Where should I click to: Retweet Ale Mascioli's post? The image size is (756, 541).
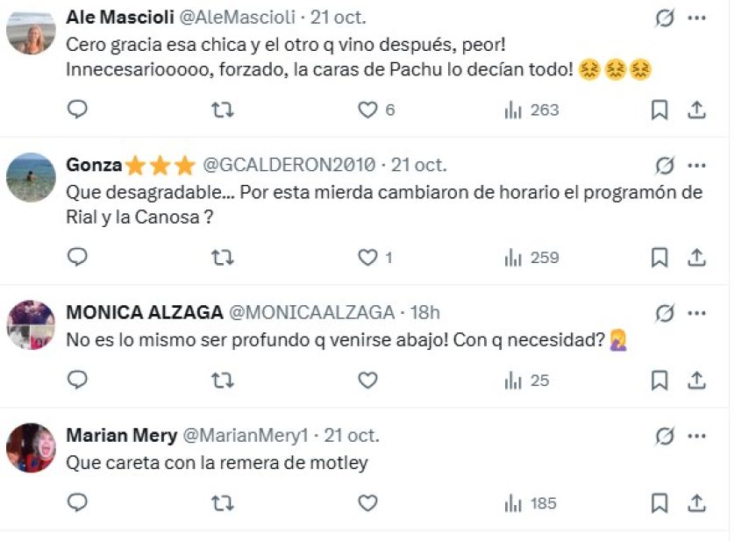[x=223, y=110]
